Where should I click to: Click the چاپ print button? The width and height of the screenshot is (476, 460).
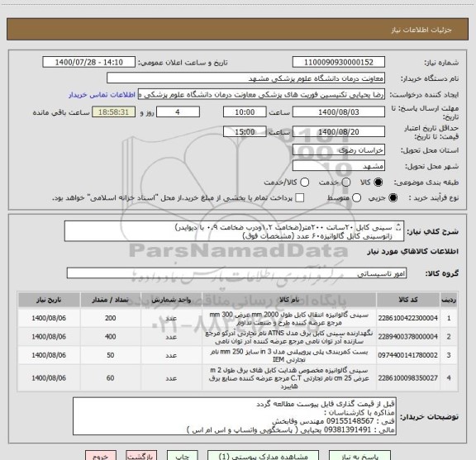click(182, 456)
